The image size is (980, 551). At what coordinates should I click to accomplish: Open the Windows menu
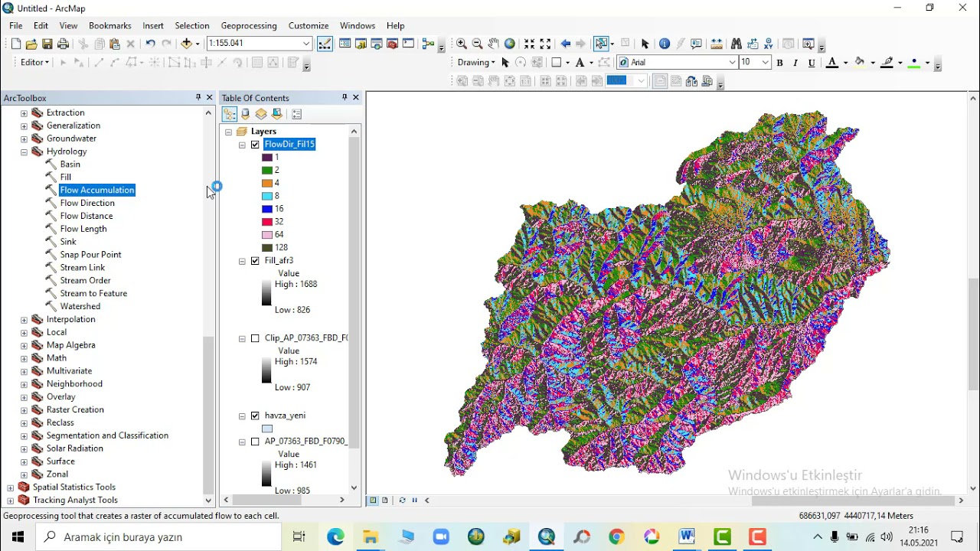pos(358,26)
